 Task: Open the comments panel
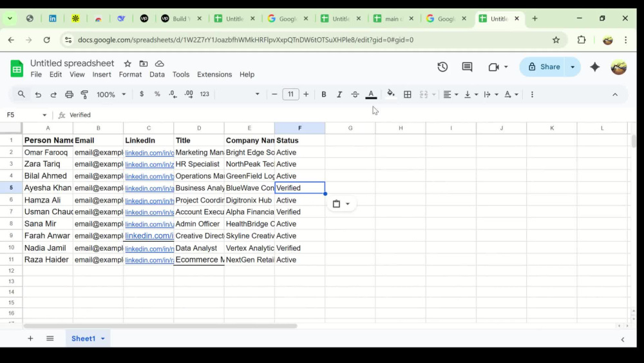[x=467, y=66]
